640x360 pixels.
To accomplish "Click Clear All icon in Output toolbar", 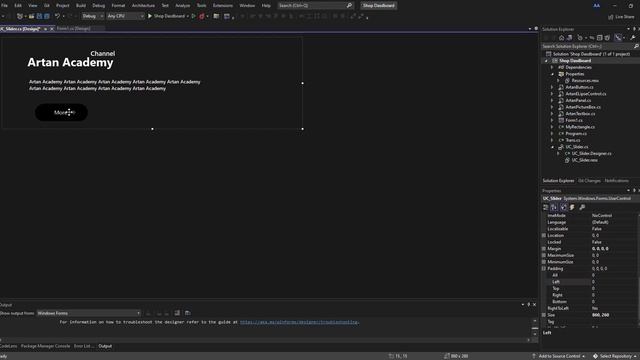I will tap(177, 313).
